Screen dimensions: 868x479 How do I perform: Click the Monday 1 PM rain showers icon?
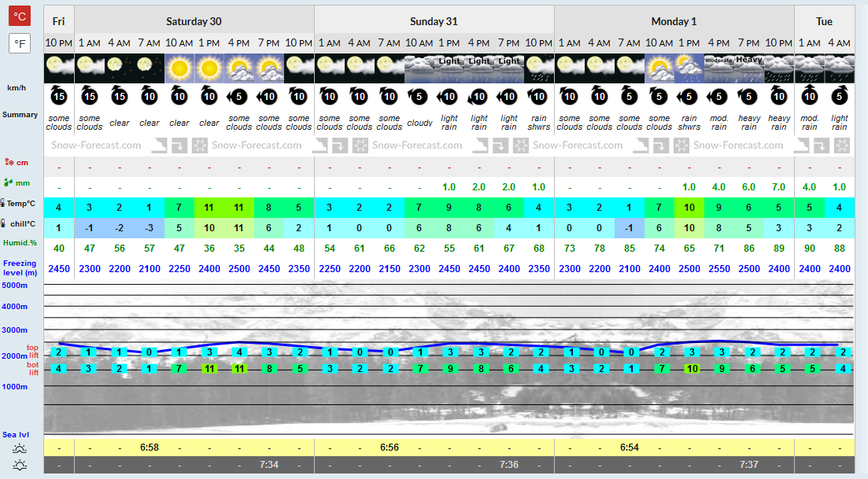point(689,68)
